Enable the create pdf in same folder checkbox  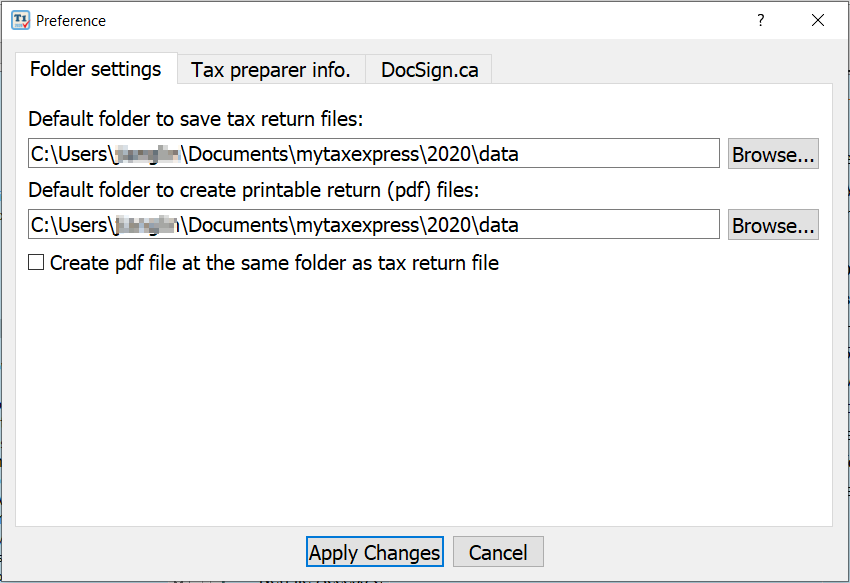point(36,263)
